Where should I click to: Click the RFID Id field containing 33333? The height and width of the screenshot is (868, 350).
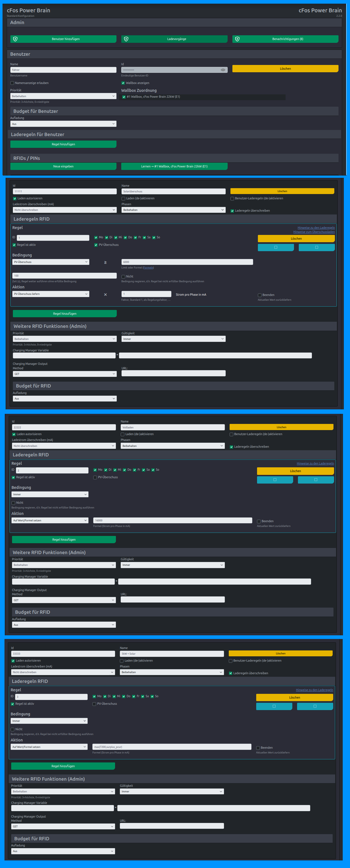click(x=63, y=654)
